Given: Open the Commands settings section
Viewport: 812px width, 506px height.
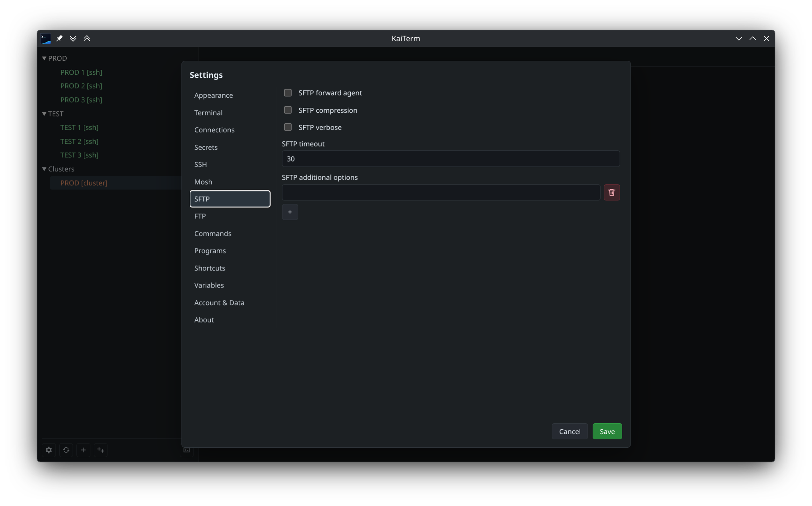Looking at the screenshot, I should [230, 233].
